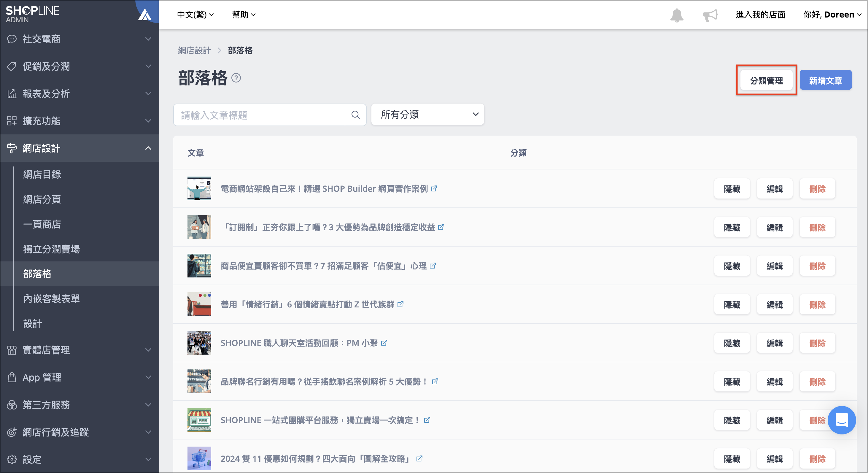Collapse the 網店設計 menu chevron
Viewport: 868px width, 473px height.
148,148
